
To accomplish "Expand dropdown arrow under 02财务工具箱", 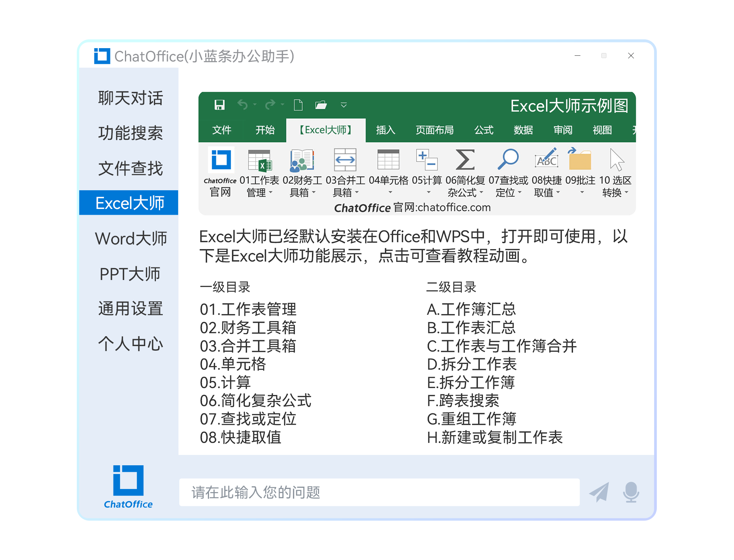I will (x=314, y=193).
